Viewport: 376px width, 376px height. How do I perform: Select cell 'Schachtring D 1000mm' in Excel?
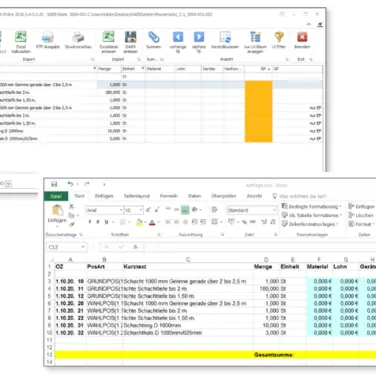point(188,325)
